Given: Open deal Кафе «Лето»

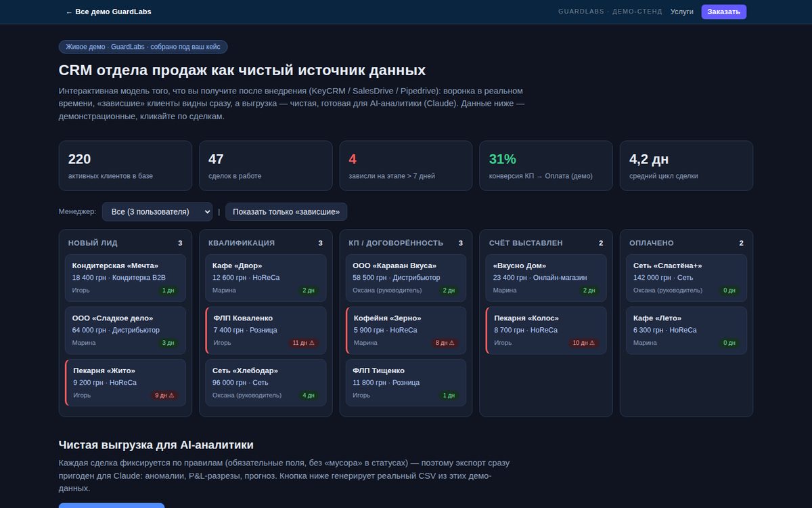Looking at the screenshot, I should [x=686, y=331].
